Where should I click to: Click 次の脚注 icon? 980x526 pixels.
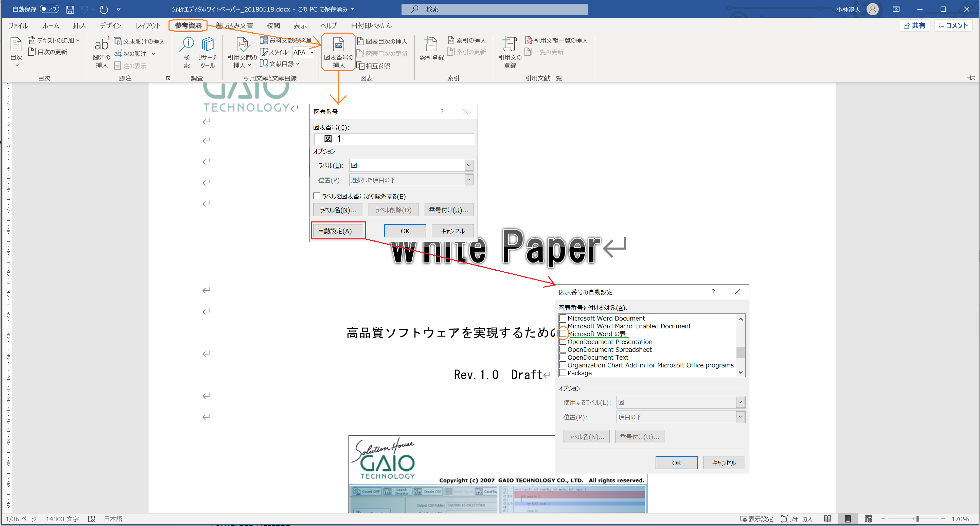click(x=118, y=53)
